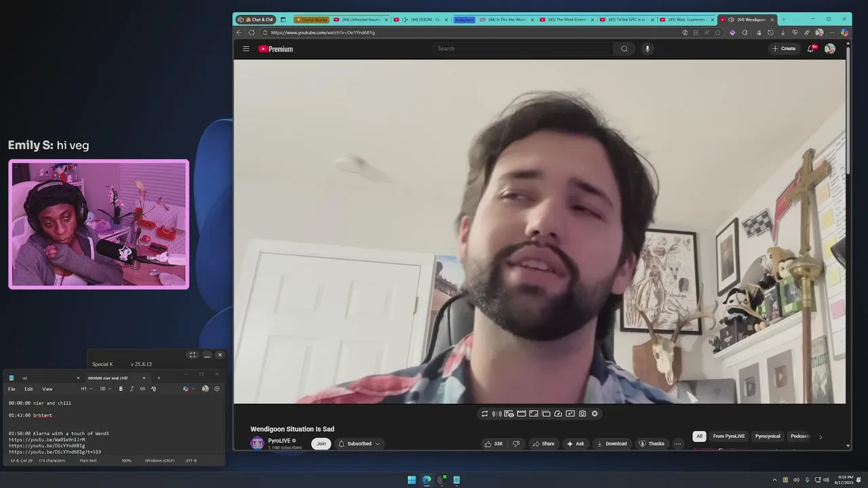Start voice search with microphone icon
This screenshot has height=488, width=868.
tap(648, 49)
